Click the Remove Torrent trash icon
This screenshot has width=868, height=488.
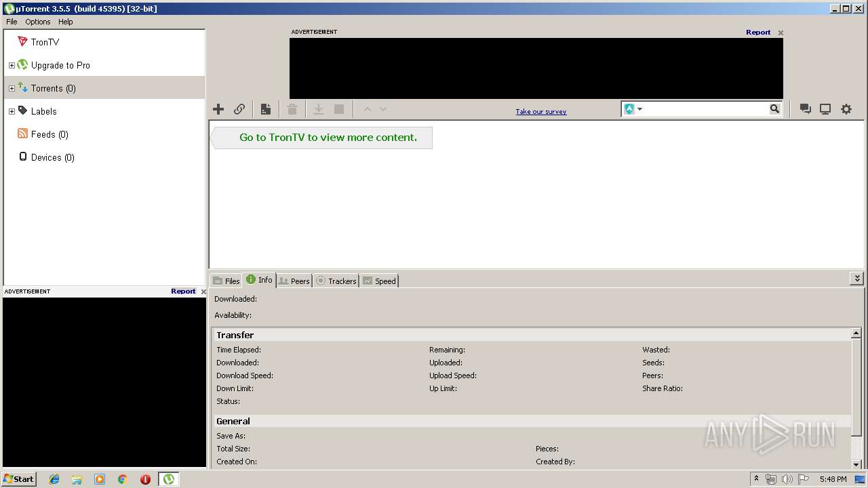(x=292, y=109)
